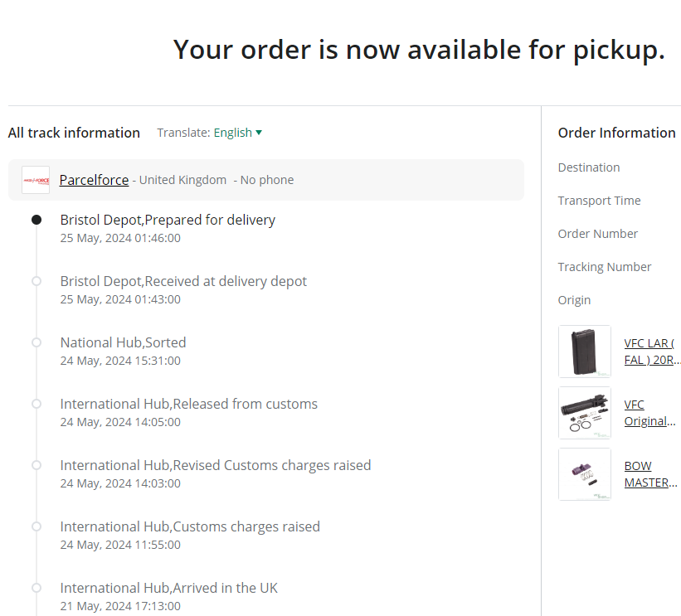Viewport: 681px width, 616px height.
Task: Open the Parcelforce carrier link
Action: (x=94, y=180)
